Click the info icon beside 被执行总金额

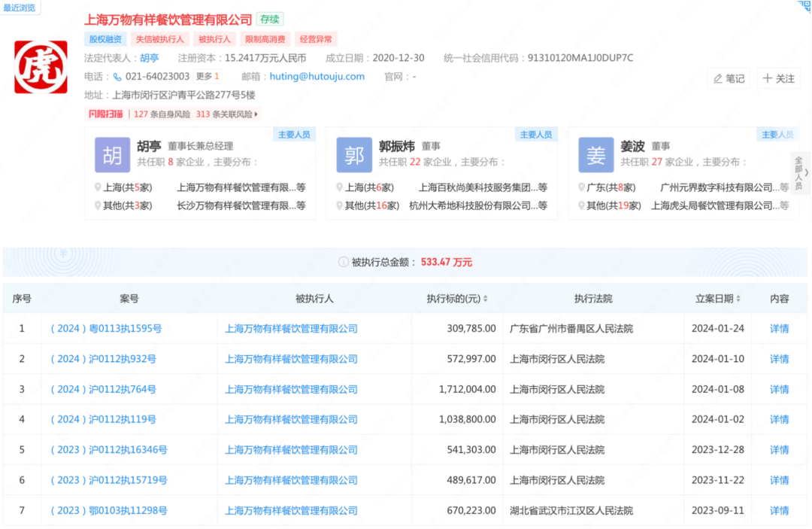pos(344,263)
